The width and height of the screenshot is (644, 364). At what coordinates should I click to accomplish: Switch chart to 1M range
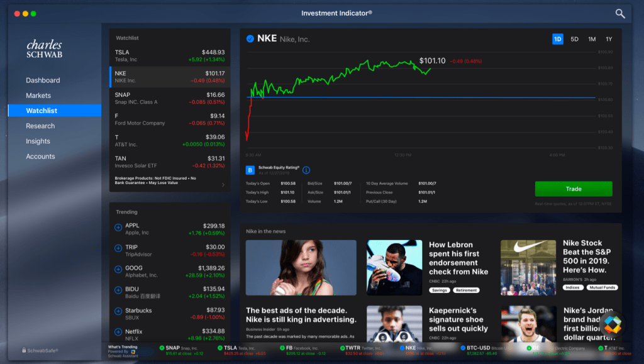tap(591, 39)
